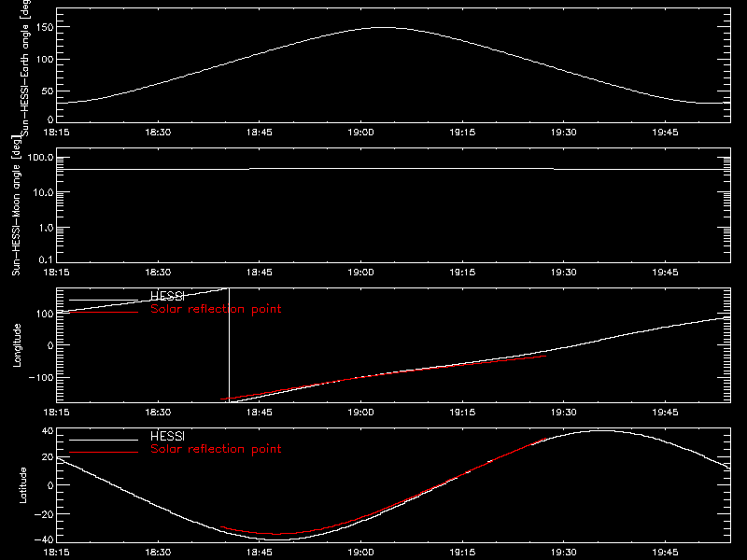Image resolution: width=747 pixels, height=560 pixels.
Task: Click 18:45 label under Latitude plot
Action: click(260, 552)
